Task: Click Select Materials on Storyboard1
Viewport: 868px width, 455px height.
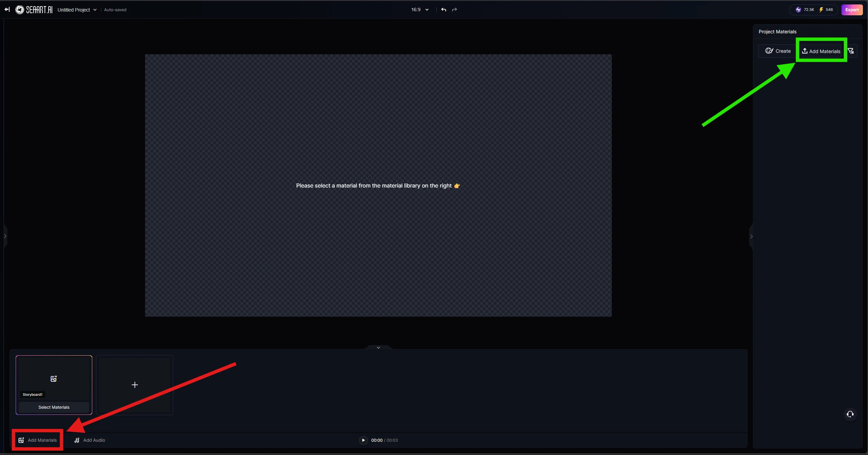Action: [x=54, y=407]
